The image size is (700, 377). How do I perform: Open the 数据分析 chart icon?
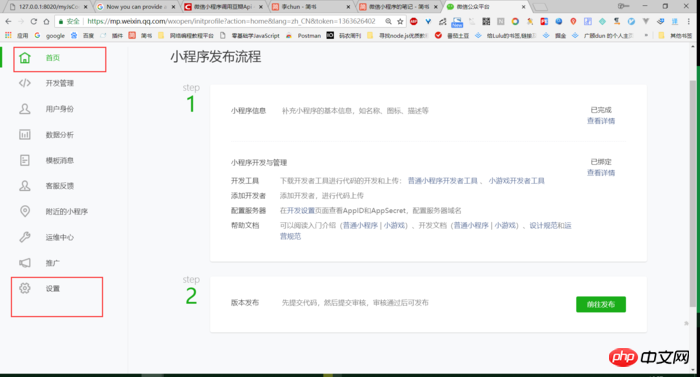pos(25,134)
